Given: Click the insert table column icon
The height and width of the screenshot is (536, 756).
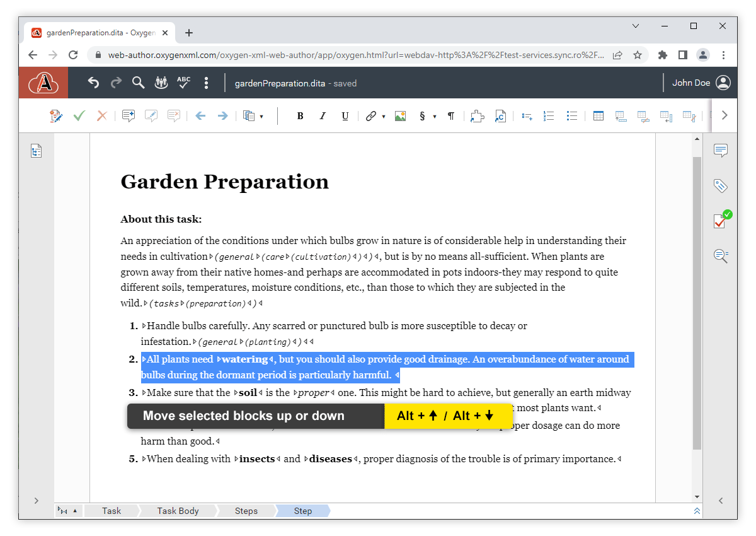Looking at the screenshot, I should 666,116.
